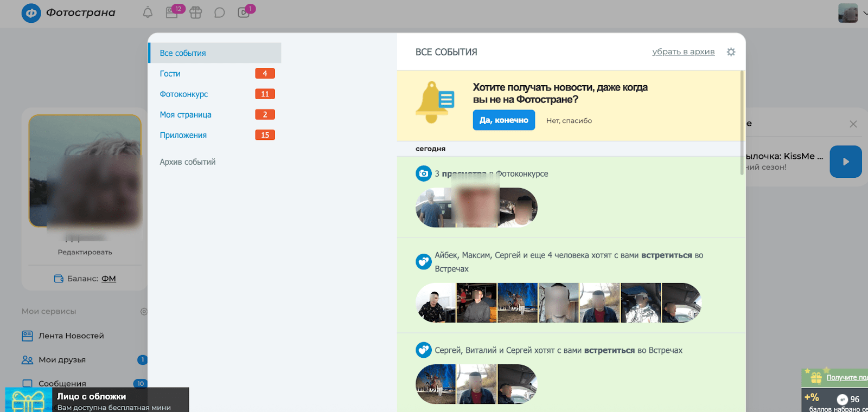
Task: Open Лента Новостей in the sidebar
Action: pos(71,336)
